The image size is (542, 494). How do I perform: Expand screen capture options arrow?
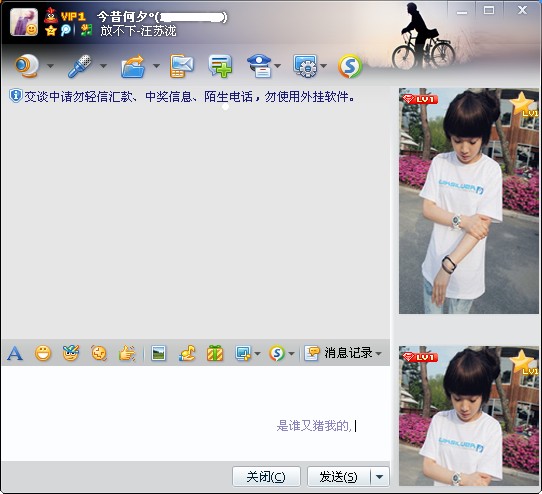point(257,353)
